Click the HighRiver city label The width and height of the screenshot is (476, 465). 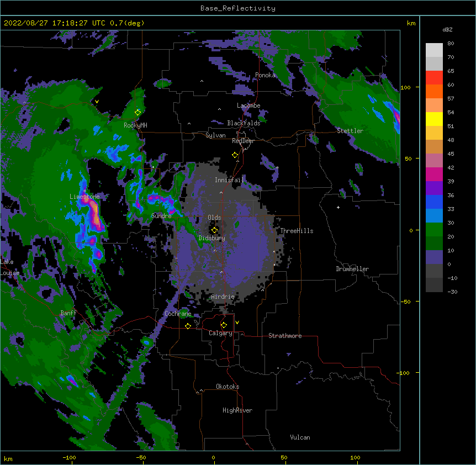pyautogui.click(x=237, y=410)
